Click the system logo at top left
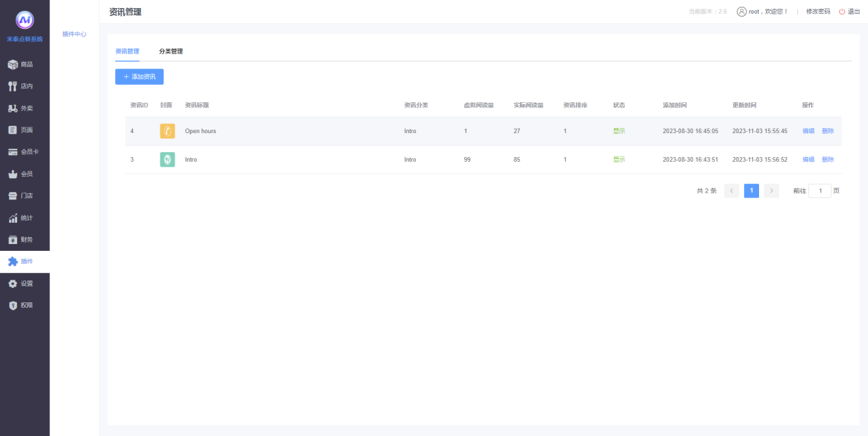Viewport: 868px width, 436px height. click(x=25, y=21)
